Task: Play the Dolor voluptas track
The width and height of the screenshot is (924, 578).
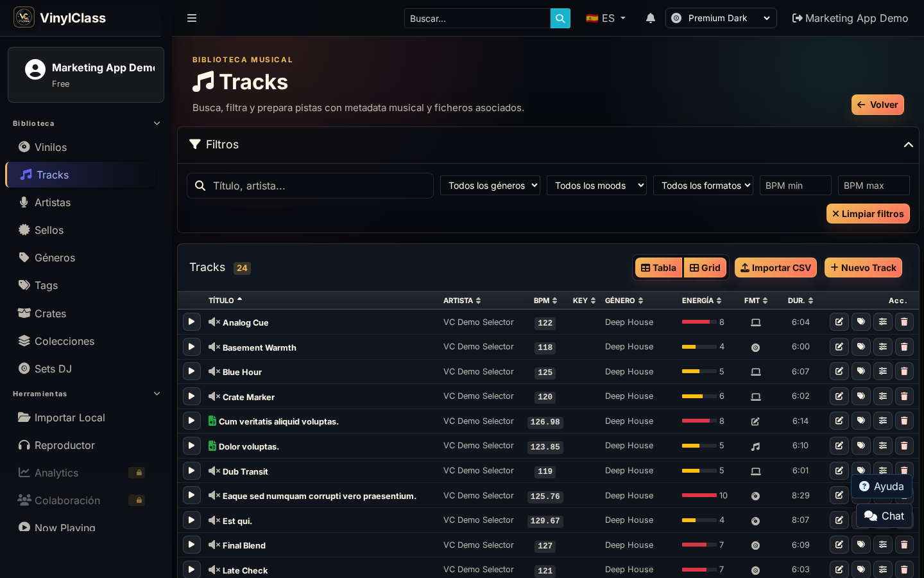Action: pos(191,446)
